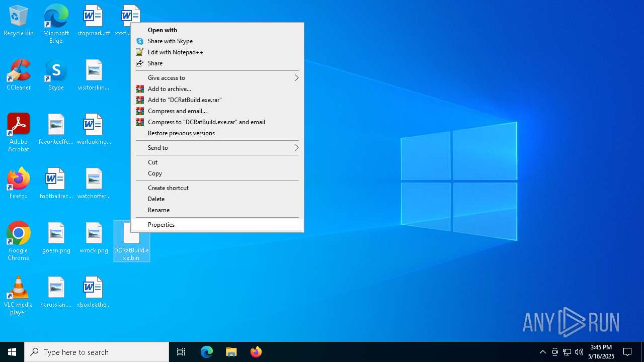
Task: Choose Compress to "DCRatBuild.exe.rar" and email
Action: [217, 122]
